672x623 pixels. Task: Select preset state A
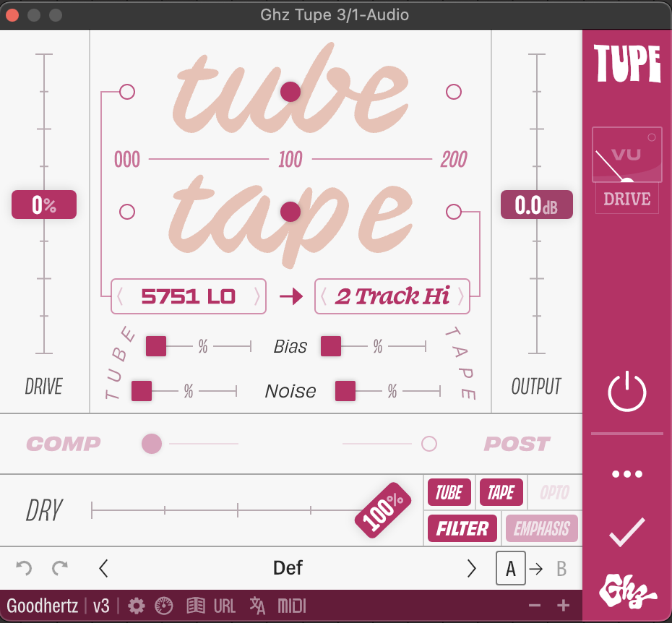pyautogui.click(x=511, y=568)
